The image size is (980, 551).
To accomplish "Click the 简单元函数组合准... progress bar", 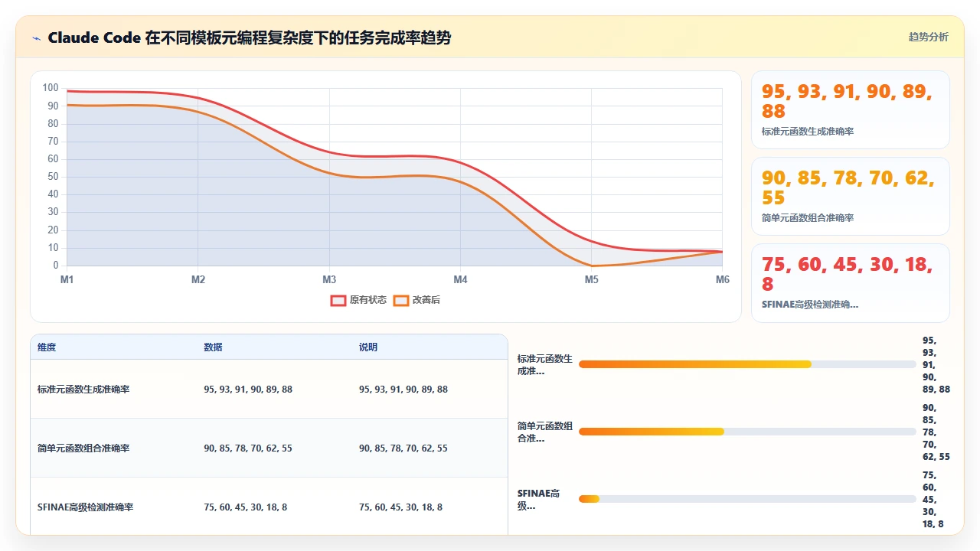I will (747, 432).
